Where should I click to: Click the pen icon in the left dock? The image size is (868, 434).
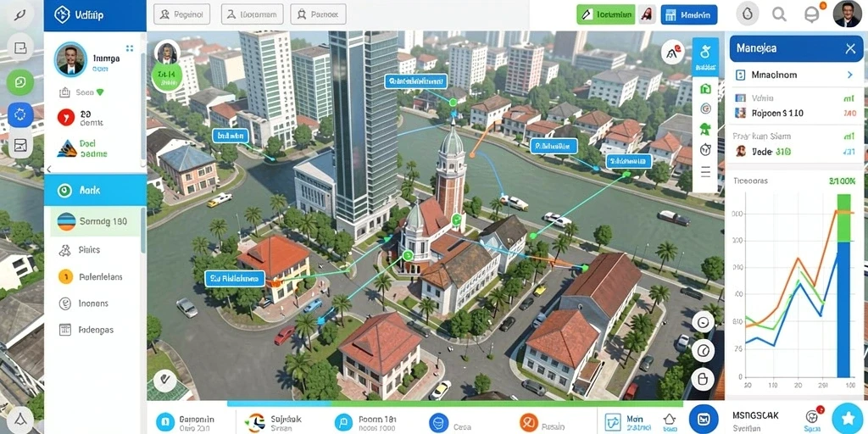point(19,15)
